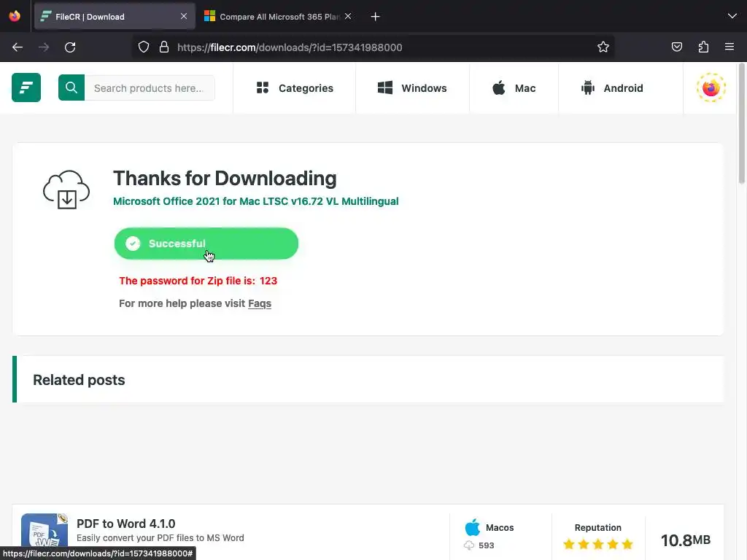The image size is (747, 560).
Task: Open the Mac menu item
Action: point(514,88)
